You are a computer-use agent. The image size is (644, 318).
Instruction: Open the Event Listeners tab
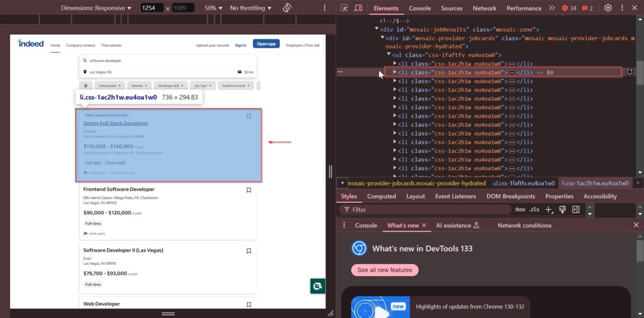[x=455, y=196]
